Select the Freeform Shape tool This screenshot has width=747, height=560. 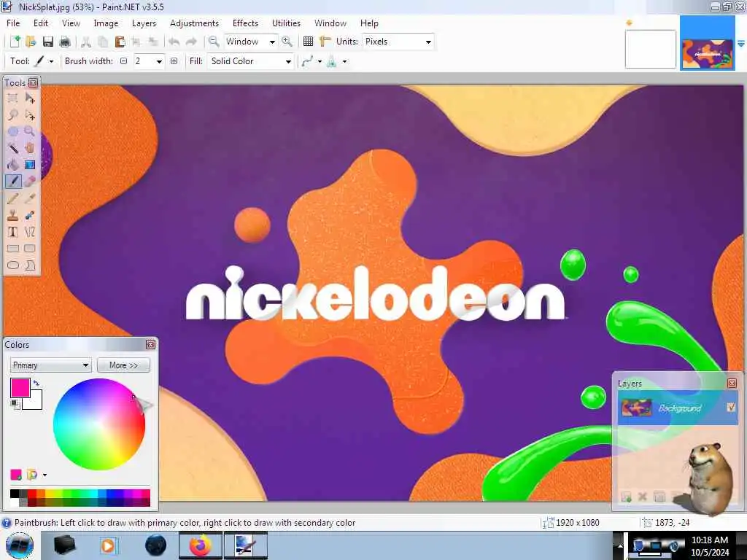(30, 265)
